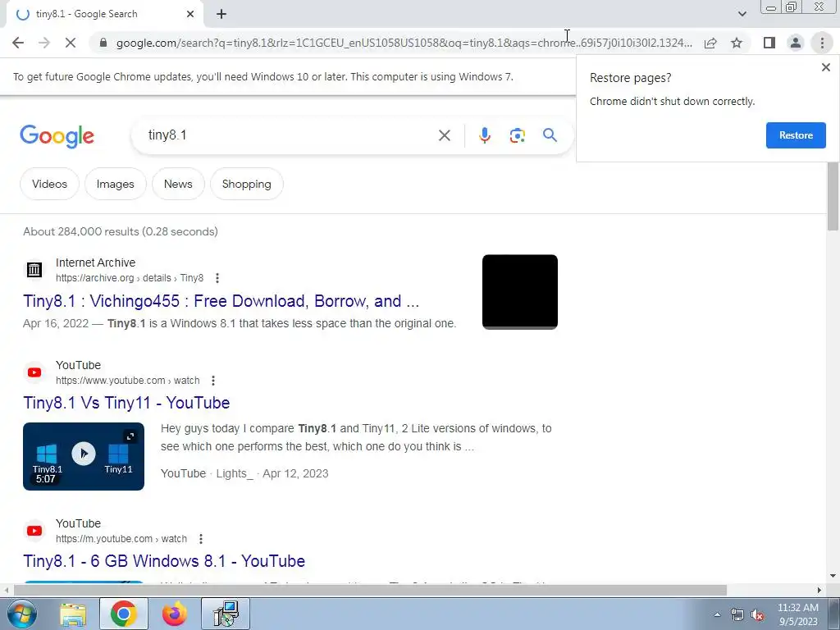The image size is (840, 630).
Task: Click the scroll right arrow
Action: pos(819,590)
